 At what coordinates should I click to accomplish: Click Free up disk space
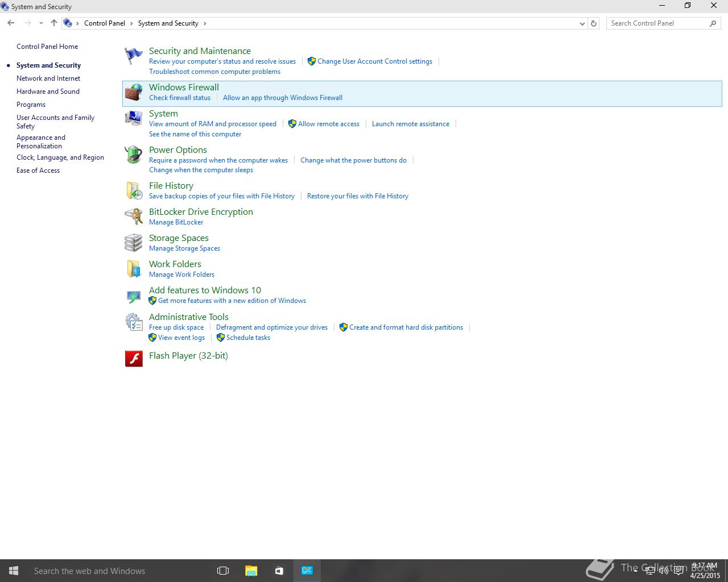[x=176, y=327]
